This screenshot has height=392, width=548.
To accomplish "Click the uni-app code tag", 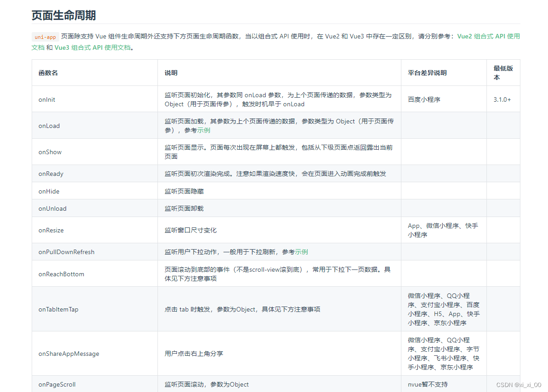I will (45, 37).
